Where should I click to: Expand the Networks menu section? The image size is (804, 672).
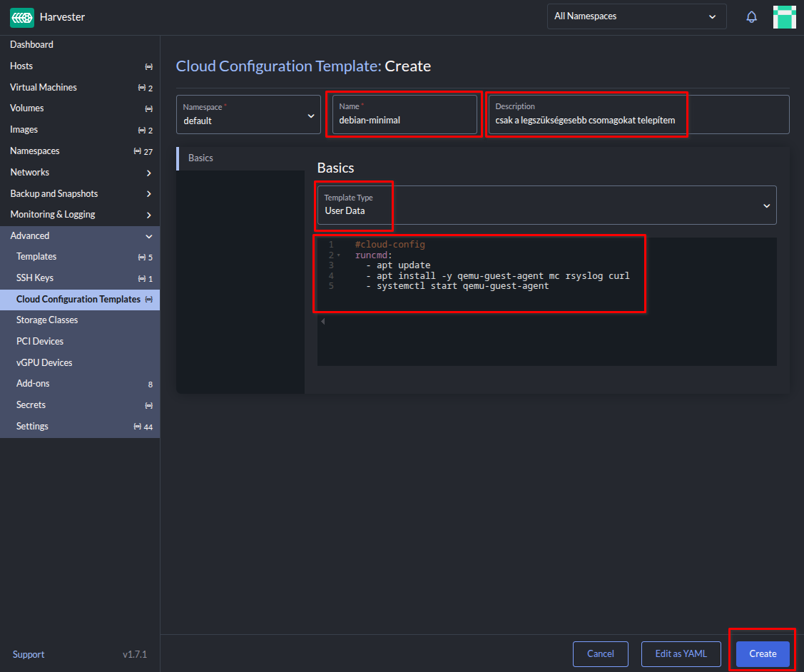(148, 173)
